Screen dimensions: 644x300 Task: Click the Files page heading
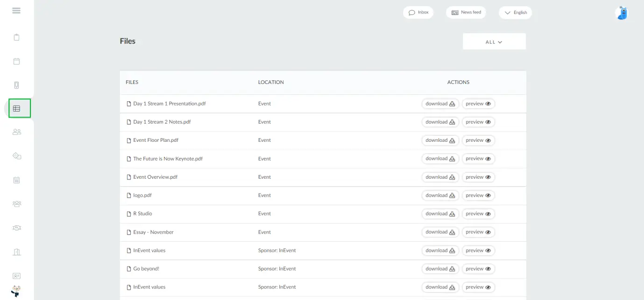tap(127, 41)
